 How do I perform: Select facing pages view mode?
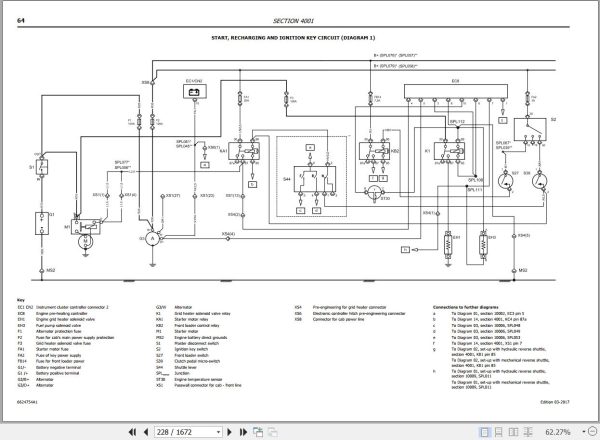[x=513, y=432]
